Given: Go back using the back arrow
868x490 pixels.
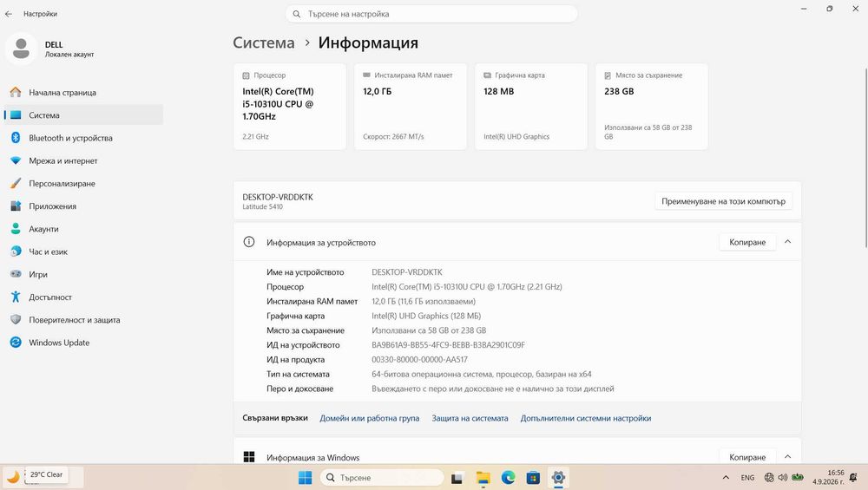Looking at the screenshot, I should coord(9,14).
